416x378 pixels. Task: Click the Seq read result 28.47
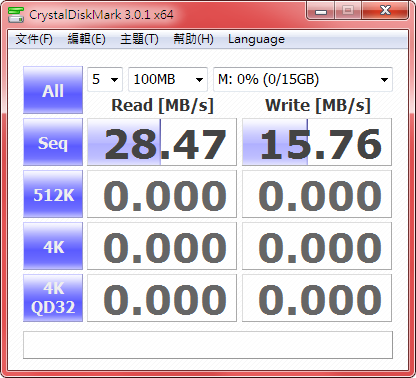(x=162, y=142)
